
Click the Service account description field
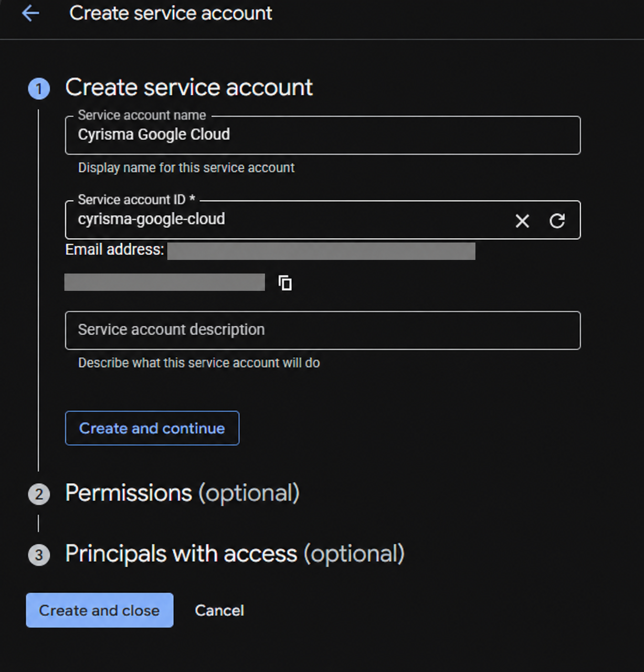pos(323,330)
